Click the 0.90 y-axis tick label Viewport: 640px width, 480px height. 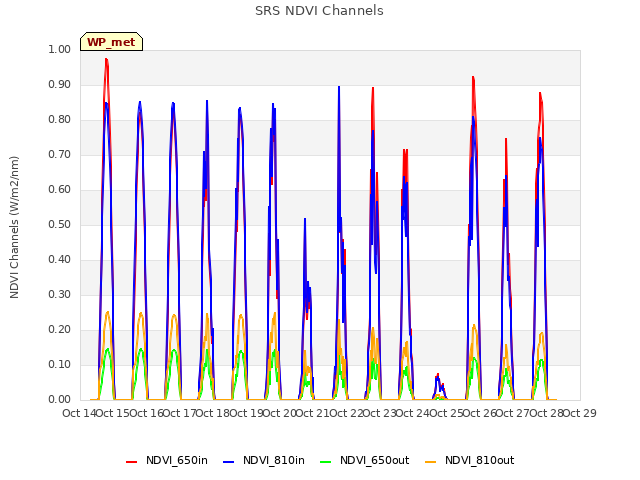point(60,84)
